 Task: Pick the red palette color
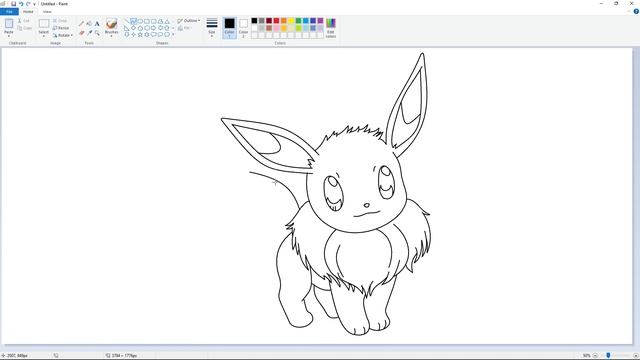coord(276,20)
